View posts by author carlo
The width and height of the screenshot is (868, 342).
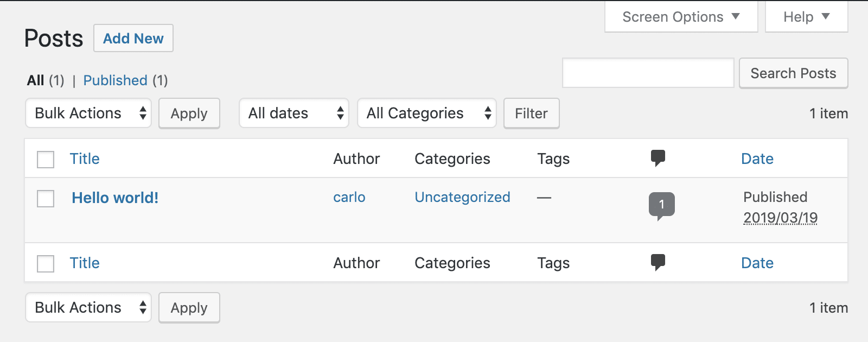(x=349, y=198)
